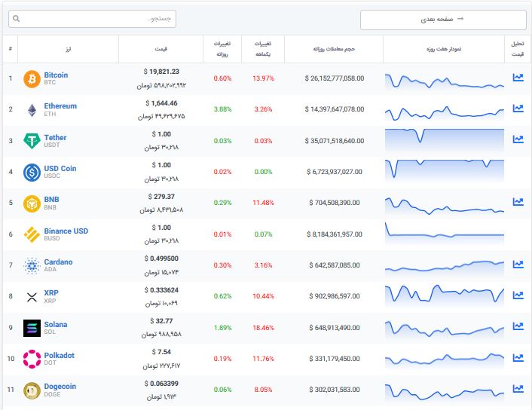This screenshot has height=410, width=532.
Task: Open the Bitcoin link
Action: (x=56, y=75)
